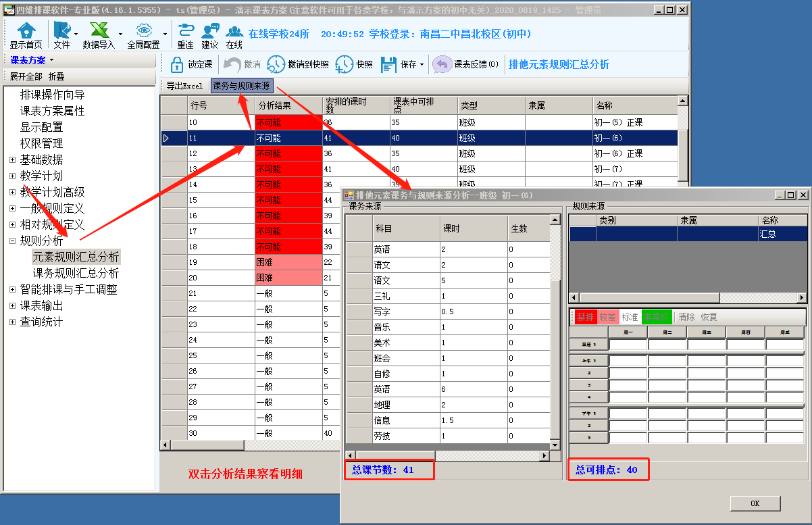This screenshot has width=812, height=525.
Task: Click the 撤消到快照 restore icon
Action: click(276, 64)
